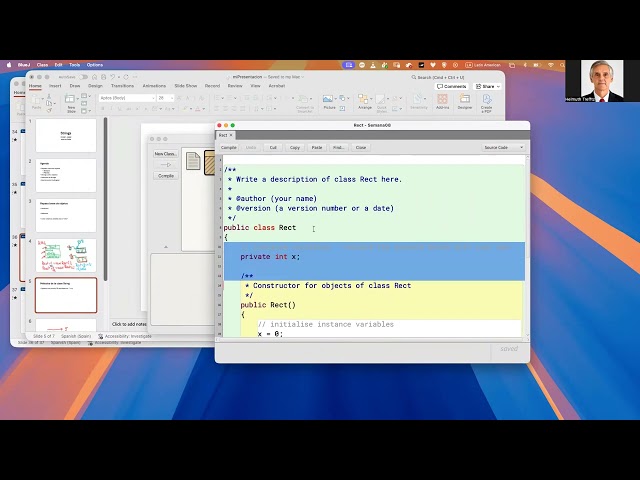Select the document note icon in BlueJ project

pyautogui.click(x=193, y=161)
